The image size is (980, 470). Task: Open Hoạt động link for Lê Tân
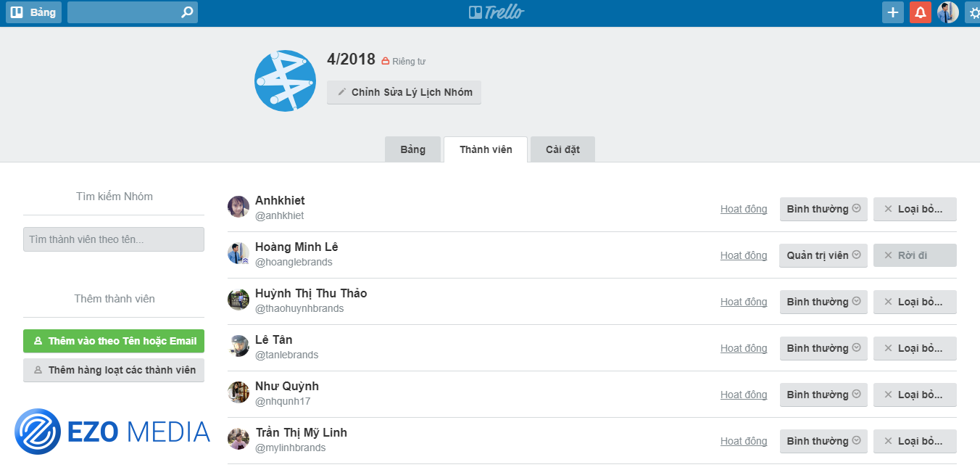tap(744, 348)
